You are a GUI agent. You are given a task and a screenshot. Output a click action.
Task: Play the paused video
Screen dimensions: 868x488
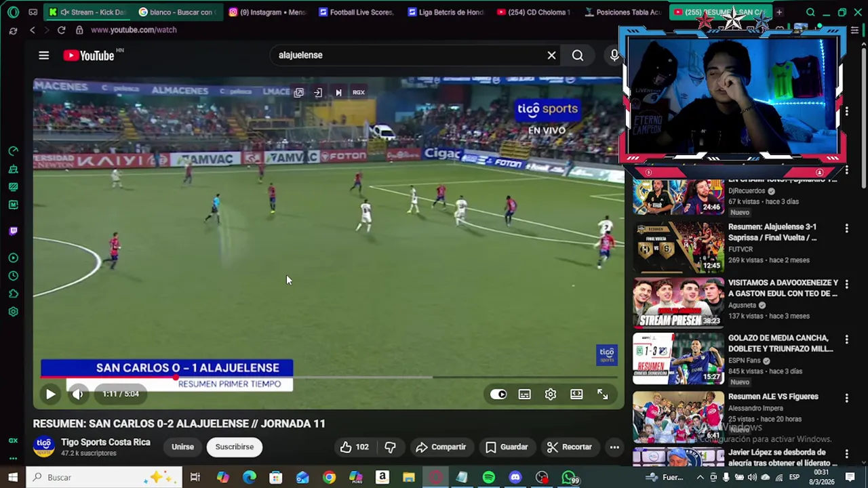click(x=50, y=394)
